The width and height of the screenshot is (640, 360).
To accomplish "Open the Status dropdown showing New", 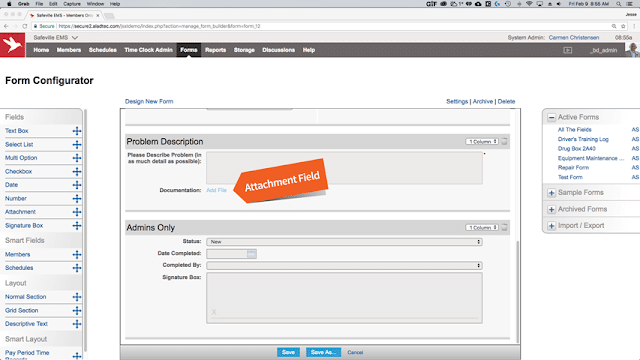I will 344,242.
